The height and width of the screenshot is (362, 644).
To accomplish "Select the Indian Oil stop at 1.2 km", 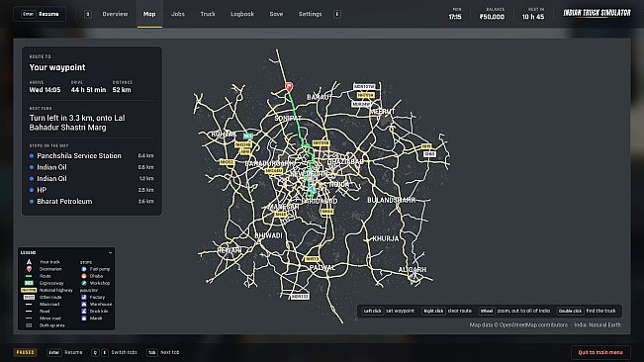I will (x=92, y=179).
